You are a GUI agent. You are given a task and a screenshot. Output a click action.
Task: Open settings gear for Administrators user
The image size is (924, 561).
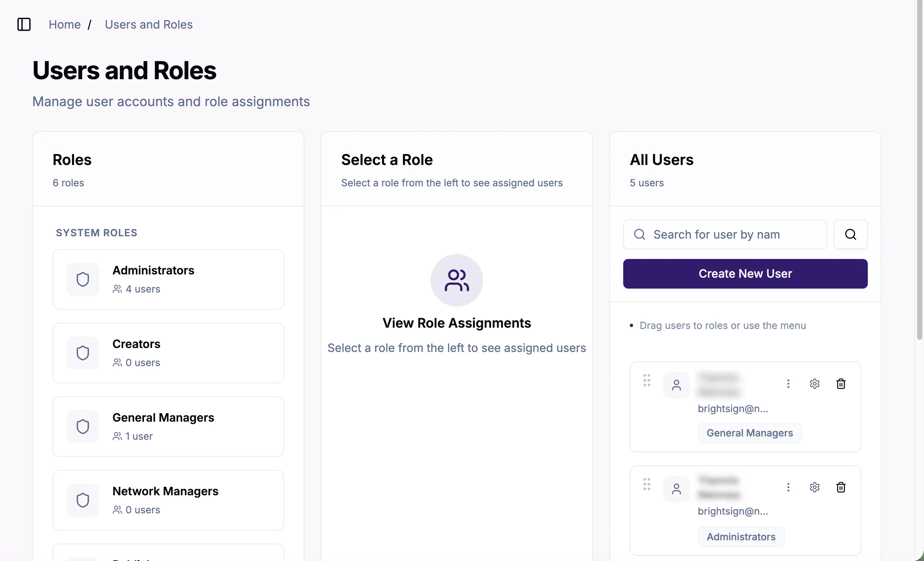pyautogui.click(x=815, y=487)
